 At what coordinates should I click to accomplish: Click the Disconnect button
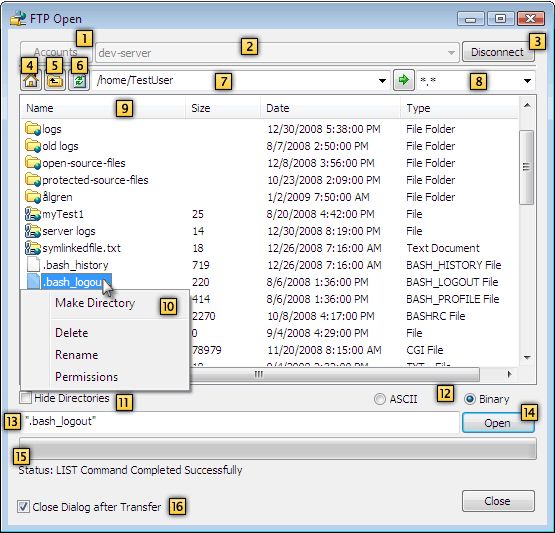pos(498,52)
